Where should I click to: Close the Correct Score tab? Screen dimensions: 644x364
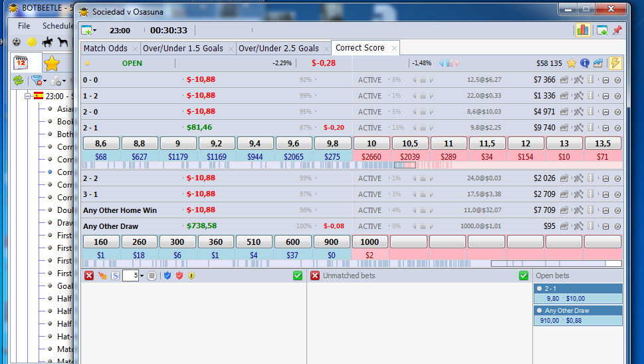pyautogui.click(x=394, y=48)
